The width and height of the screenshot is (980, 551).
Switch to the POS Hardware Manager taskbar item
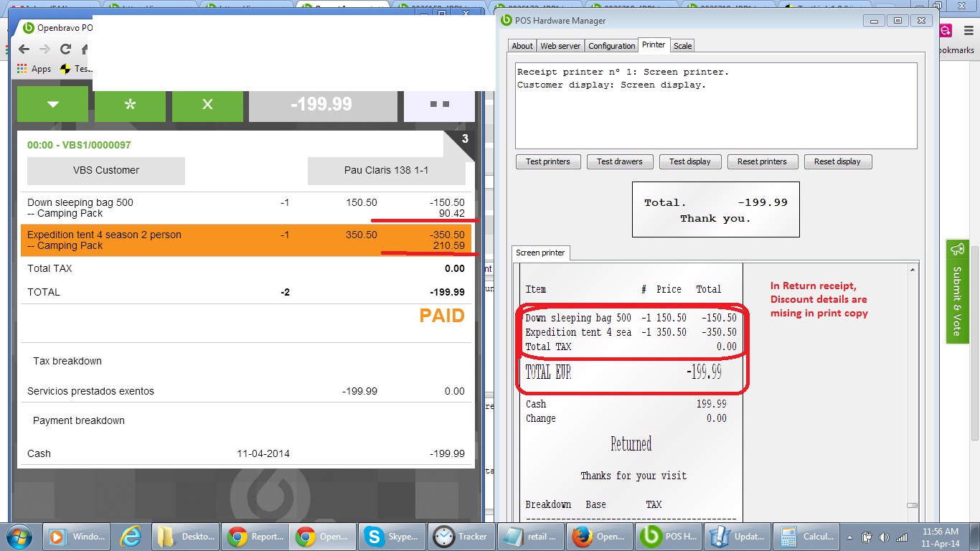click(669, 536)
